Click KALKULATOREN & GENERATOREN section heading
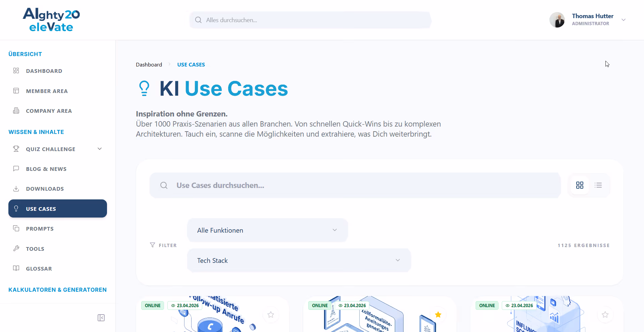Viewport: 644px width, 332px height. click(x=58, y=290)
